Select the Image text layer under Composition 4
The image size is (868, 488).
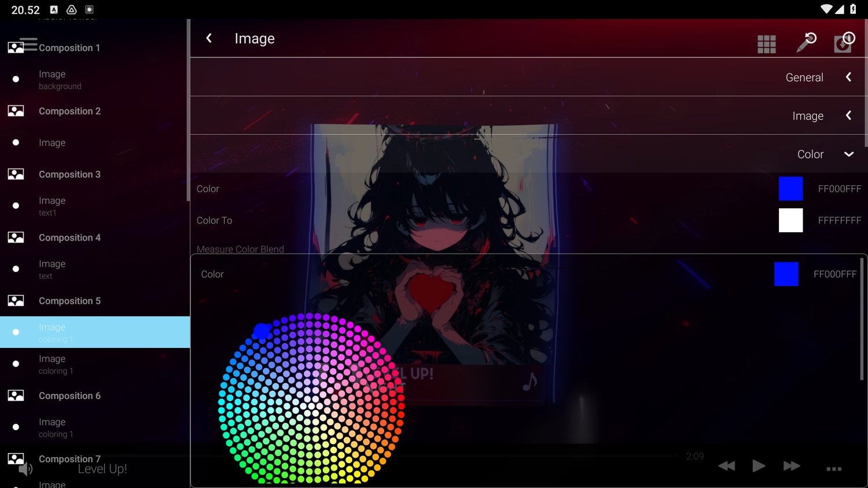point(95,269)
